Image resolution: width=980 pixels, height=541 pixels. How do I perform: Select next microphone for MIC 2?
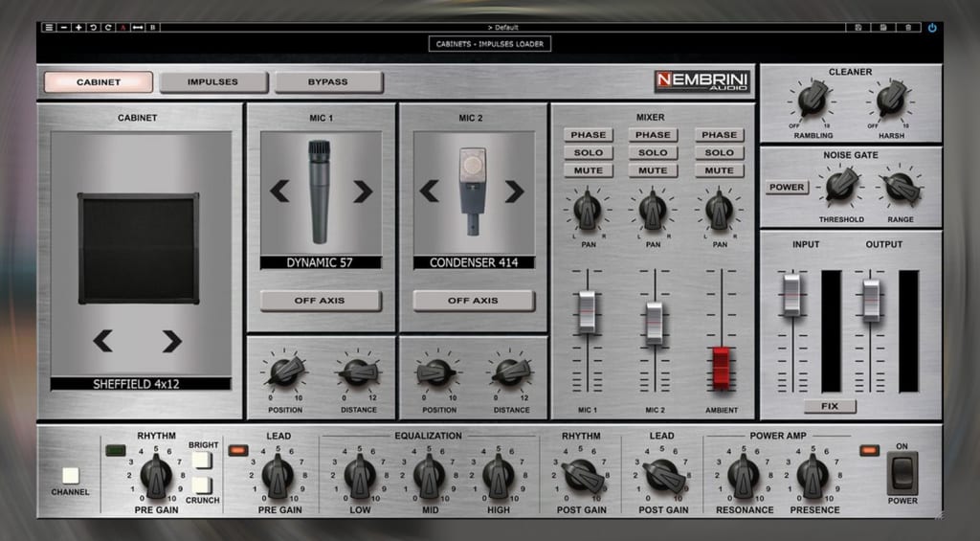click(514, 191)
